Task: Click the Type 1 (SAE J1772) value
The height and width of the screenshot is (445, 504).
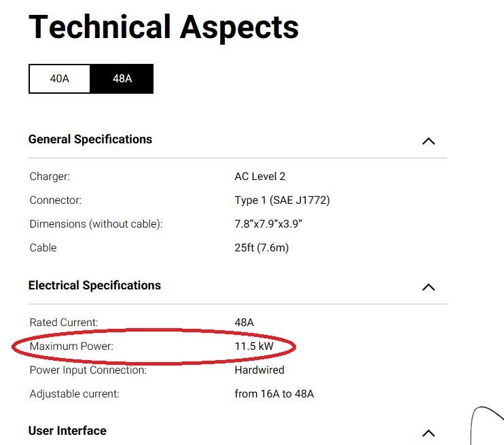Action: click(282, 200)
